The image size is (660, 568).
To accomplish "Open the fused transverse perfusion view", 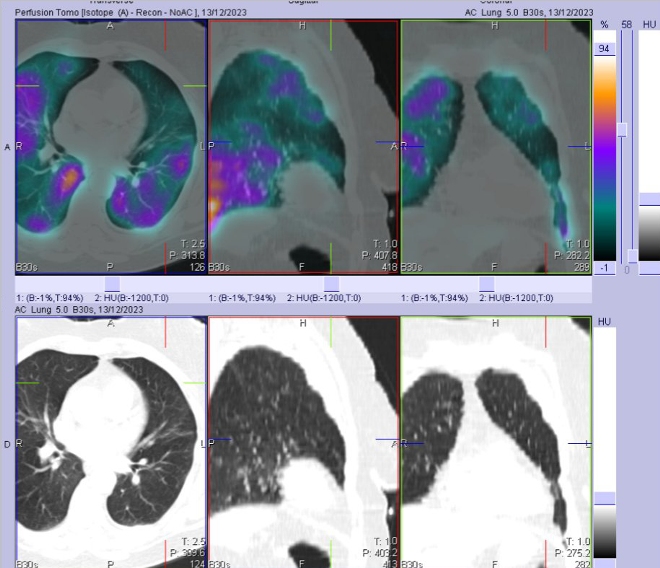I will [111, 147].
